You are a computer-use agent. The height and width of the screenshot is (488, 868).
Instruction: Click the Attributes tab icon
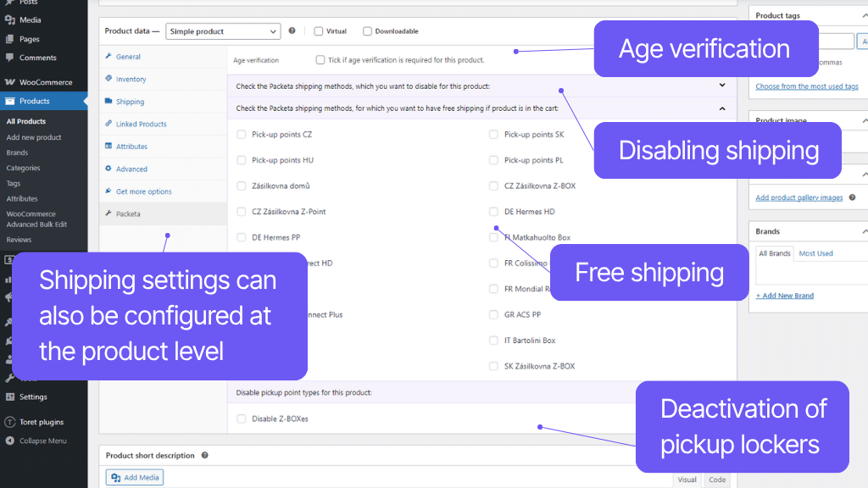pyautogui.click(x=108, y=146)
